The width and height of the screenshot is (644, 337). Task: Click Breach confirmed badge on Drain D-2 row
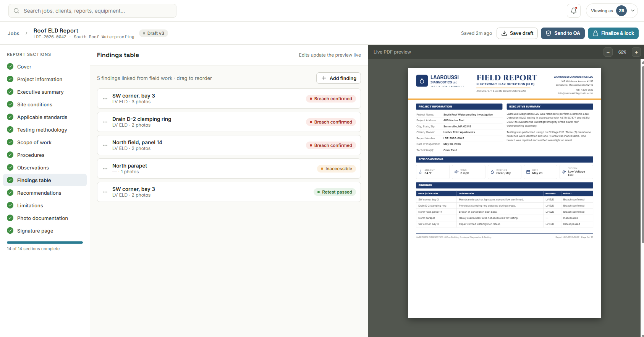point(331,122)
